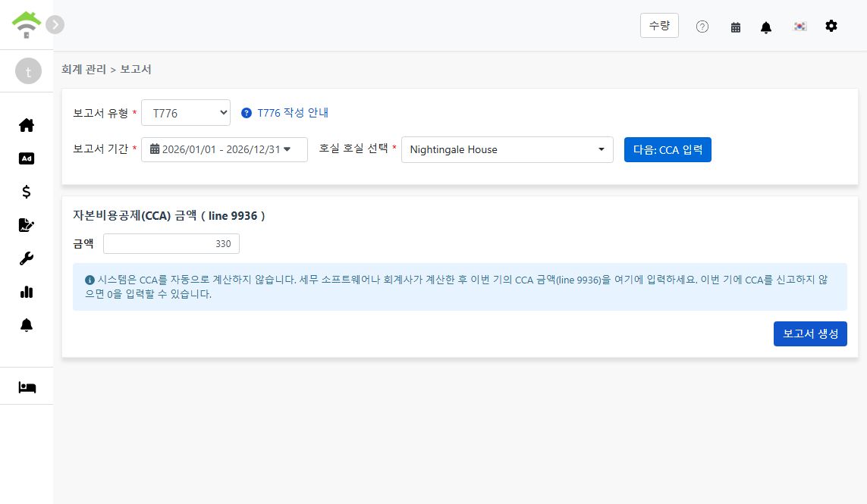Expand the sidebar with the arrow button
867x504 pixels.
(x=55, y=25)
